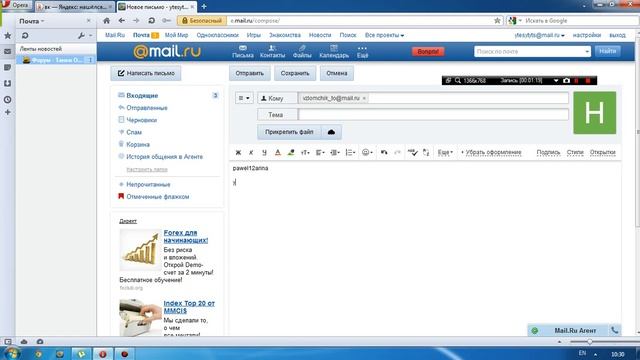Open the text alignment dropdown
The width and height of the screenshot is (640, 360).
(x=320, y=153)
